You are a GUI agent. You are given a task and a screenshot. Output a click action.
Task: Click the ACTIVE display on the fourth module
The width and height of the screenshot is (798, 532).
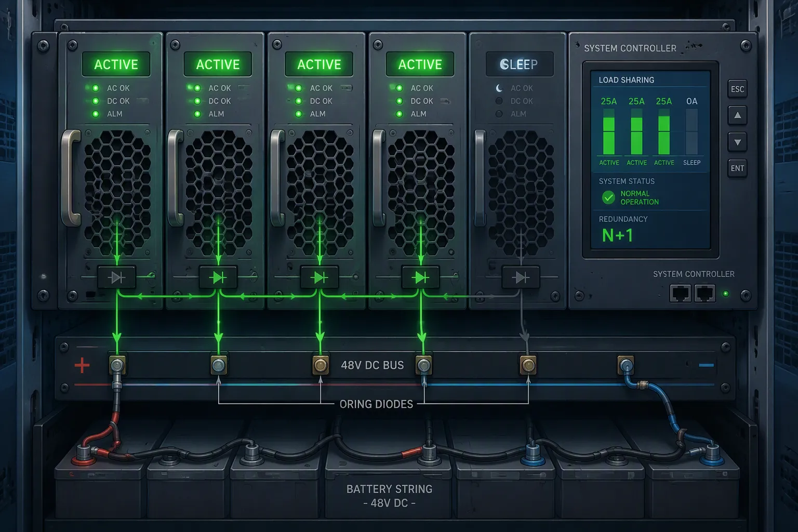pos(420,64)
